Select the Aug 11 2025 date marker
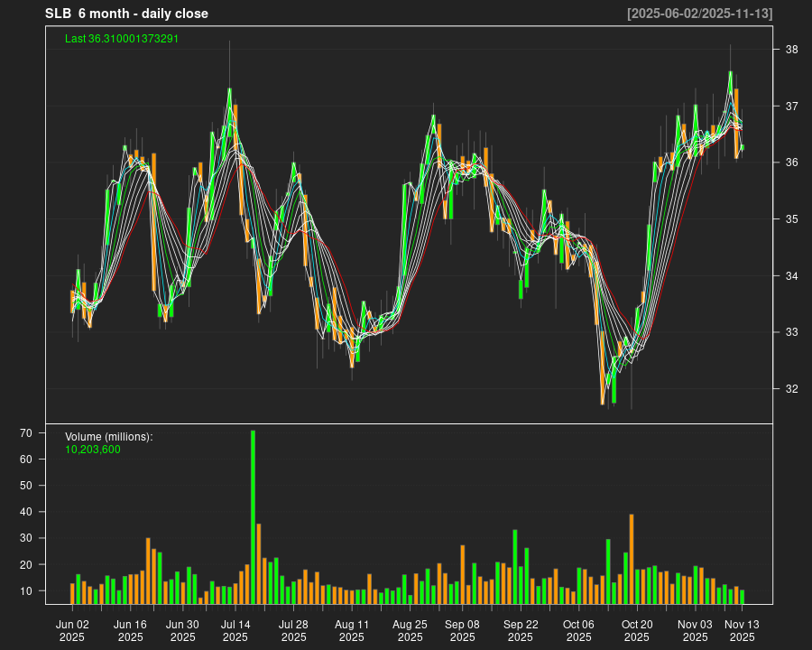This screenshot has width=812, height=650. click(x=352, y=630)
